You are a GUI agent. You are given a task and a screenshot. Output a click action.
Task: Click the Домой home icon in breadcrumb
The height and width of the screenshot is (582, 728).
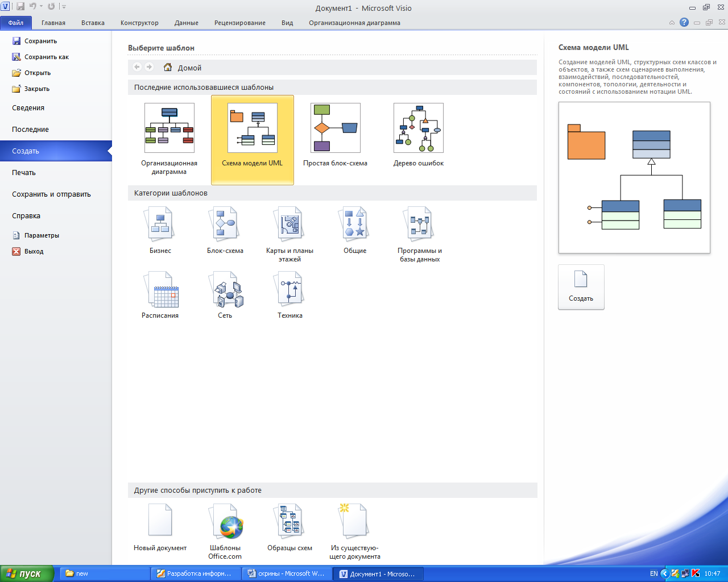point(168,67)
